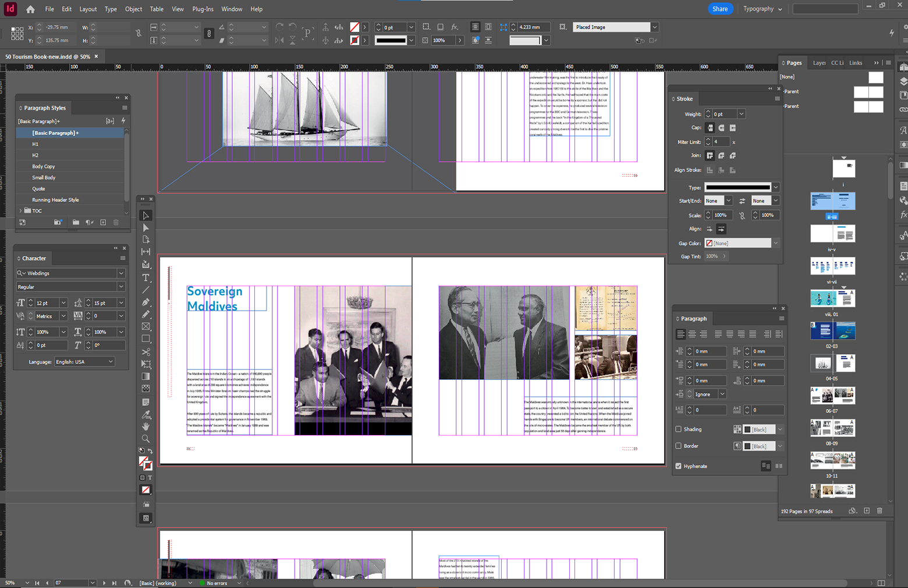Image resolution: width=908 pixels, height=588 pixels.
Task: Select the Page tool
Action: coord(146,240)
